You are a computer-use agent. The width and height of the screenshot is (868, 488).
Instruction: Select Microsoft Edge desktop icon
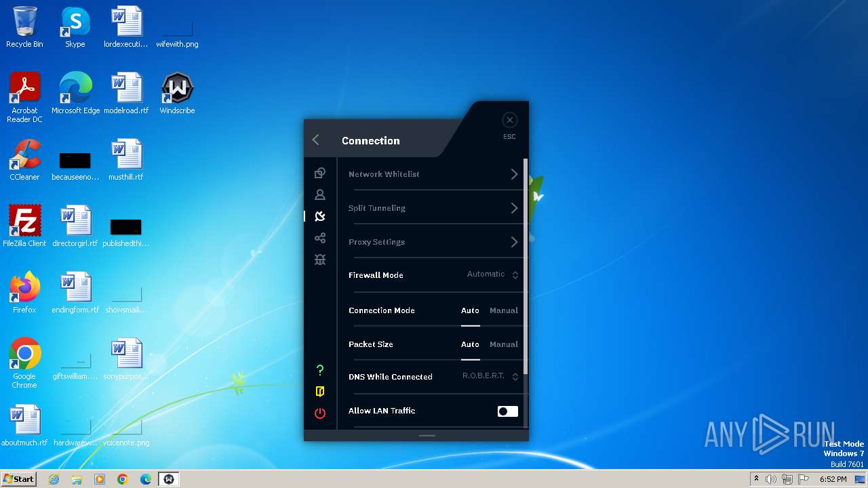tap(75, 94)
